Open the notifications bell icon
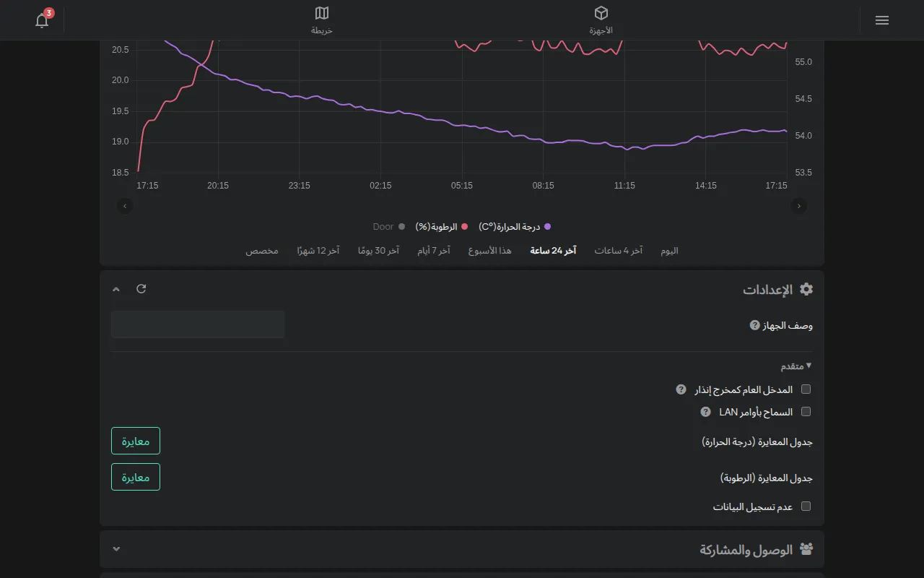 click(42, 20)
